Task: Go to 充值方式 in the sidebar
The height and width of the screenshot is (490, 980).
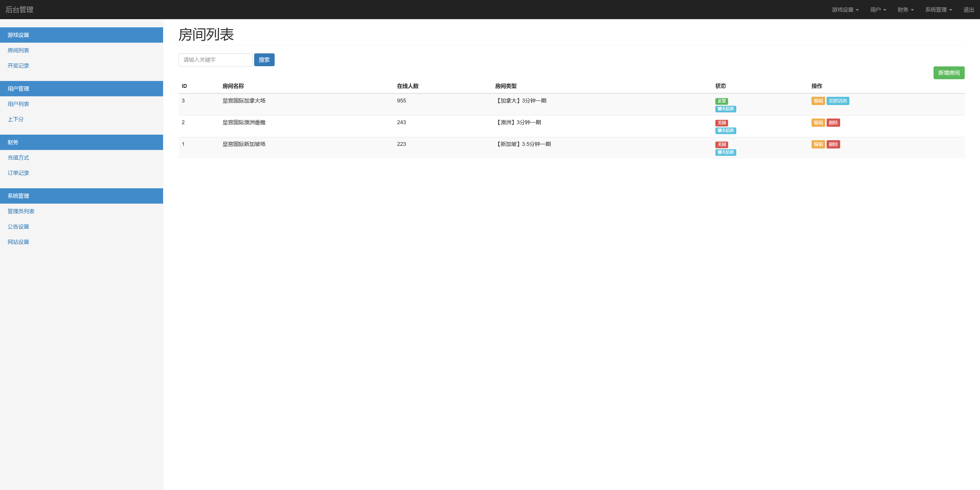Action: pyautogui.click(x=18, y=158)
